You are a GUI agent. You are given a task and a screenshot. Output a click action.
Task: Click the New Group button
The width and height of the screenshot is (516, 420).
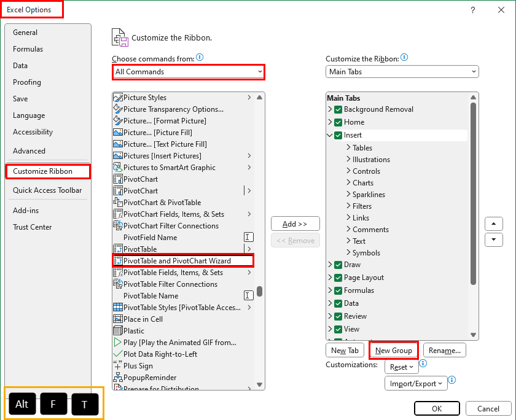(x=394, y=350)
